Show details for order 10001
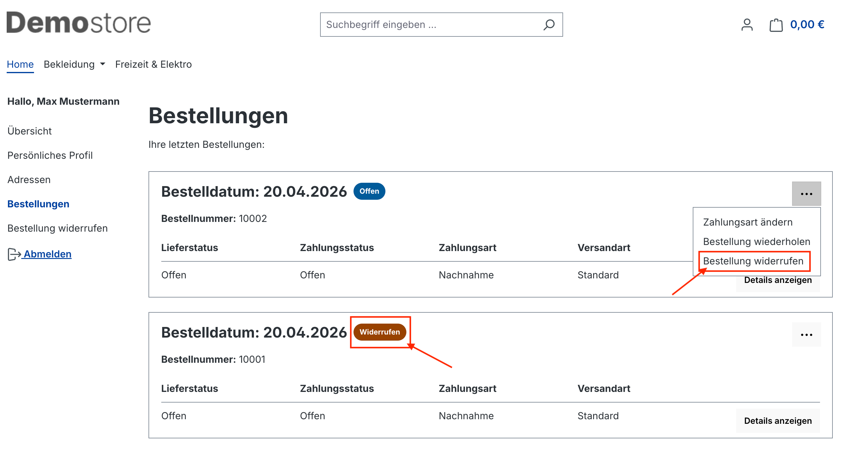 pyautogui.click(x=777, y=420)
